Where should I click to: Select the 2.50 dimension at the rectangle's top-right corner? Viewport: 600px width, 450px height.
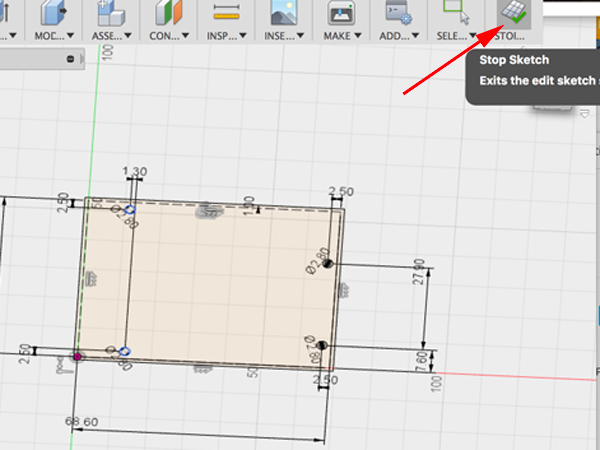(341, 191)
